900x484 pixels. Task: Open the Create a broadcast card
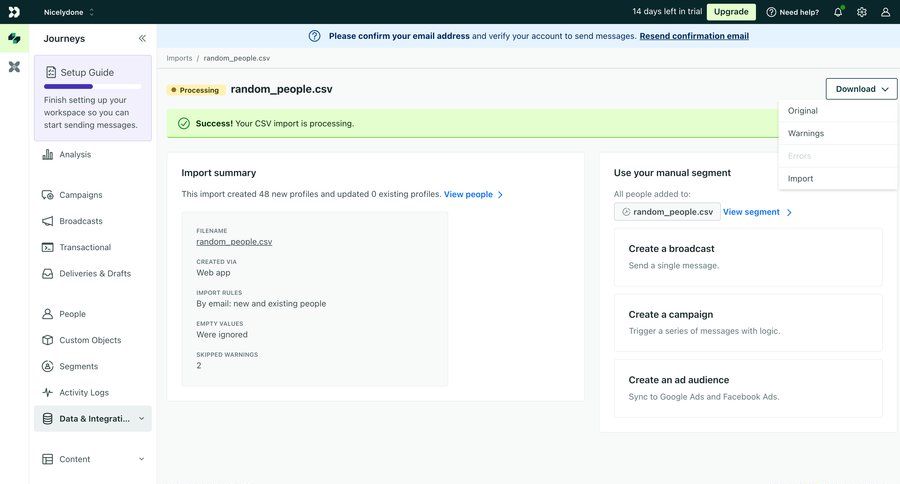(748, 257)
